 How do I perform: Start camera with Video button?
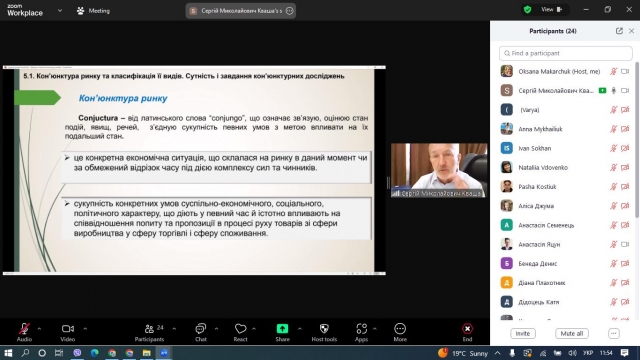68,332
